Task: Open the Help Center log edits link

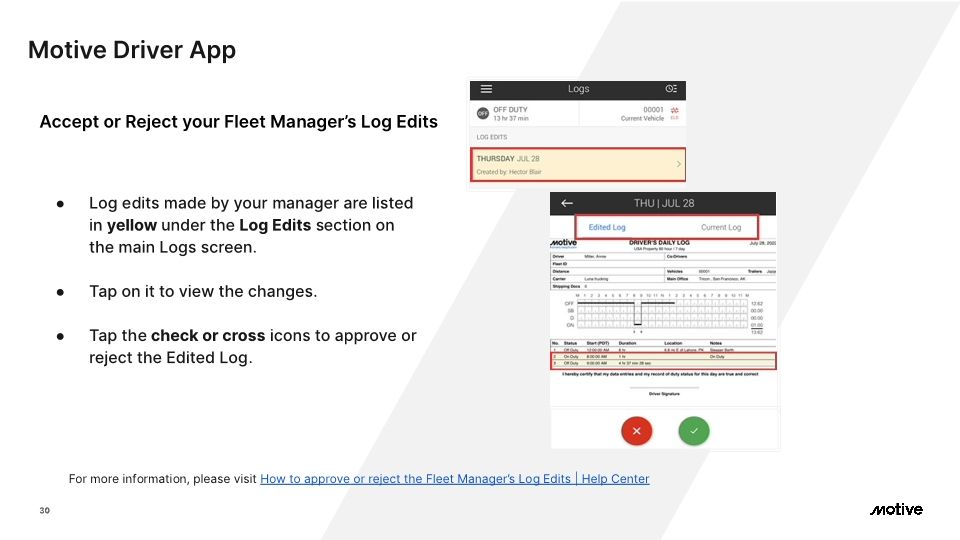Action: coord(454,479)
